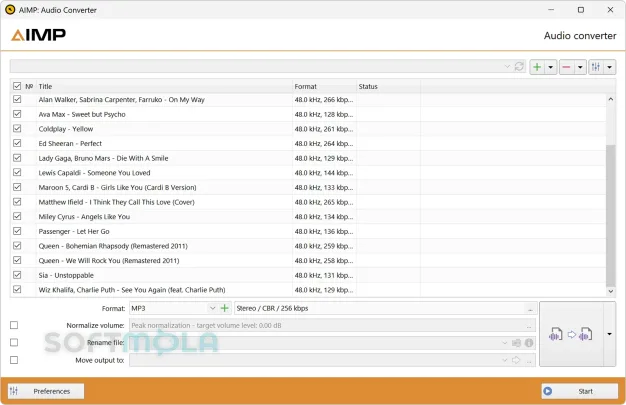Click the arrow icon in Move output row

tap(516, 360)
